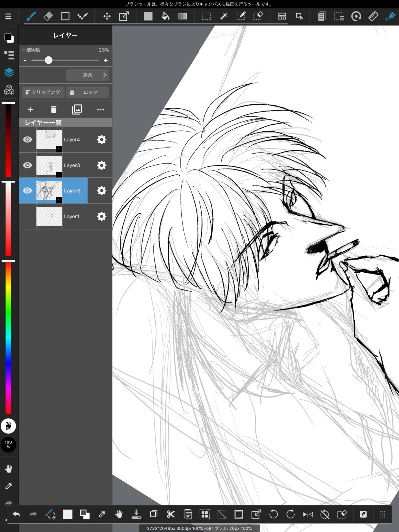Open the 通常 blend mode dropdown

pyautogui.click(x=88, y=75)
